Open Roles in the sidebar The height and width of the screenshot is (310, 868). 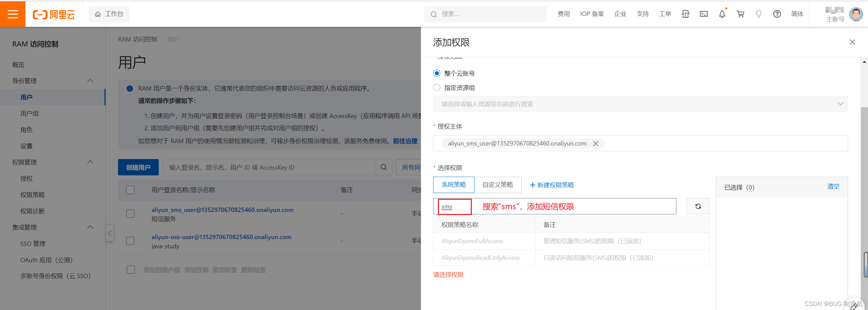(26, 130)
